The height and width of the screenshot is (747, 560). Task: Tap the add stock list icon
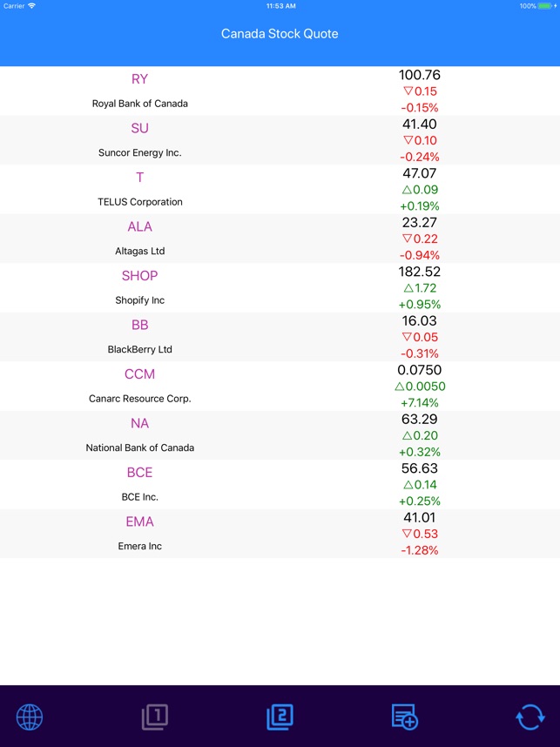pos(405,717)
